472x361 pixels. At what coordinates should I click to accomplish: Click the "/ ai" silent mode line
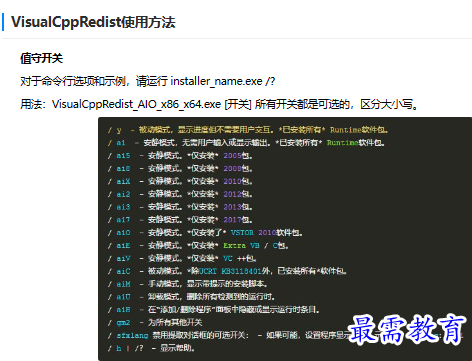(x=246, y=143)
